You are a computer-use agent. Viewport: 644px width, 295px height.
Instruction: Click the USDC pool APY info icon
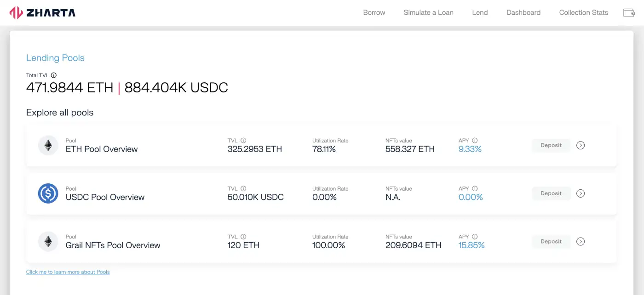tap(475, 188)
